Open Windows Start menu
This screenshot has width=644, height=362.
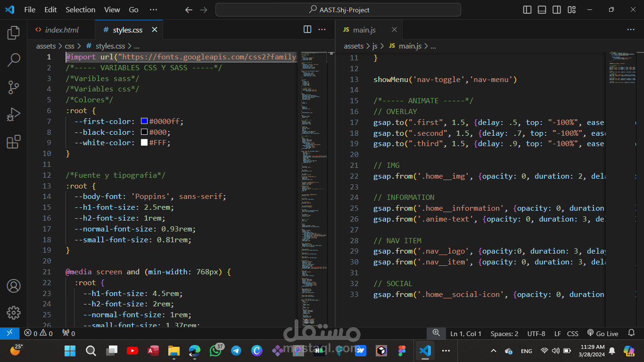pyautogui.click(x=70, y=351)
